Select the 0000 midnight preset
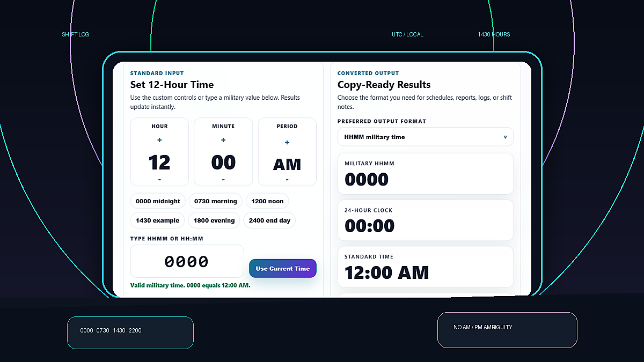Image resolution: width=644 pixels, height=362 pixels. pyautogui.click(x=158, y=201)
